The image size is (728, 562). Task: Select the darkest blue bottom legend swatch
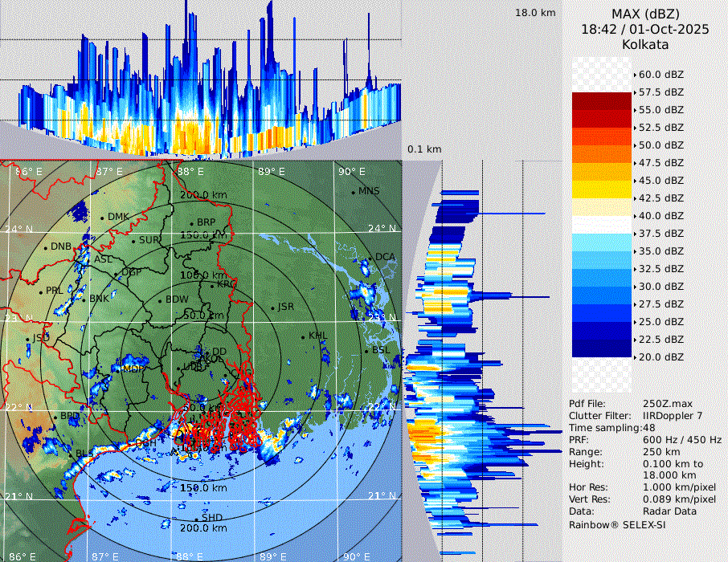coord(601,348)
